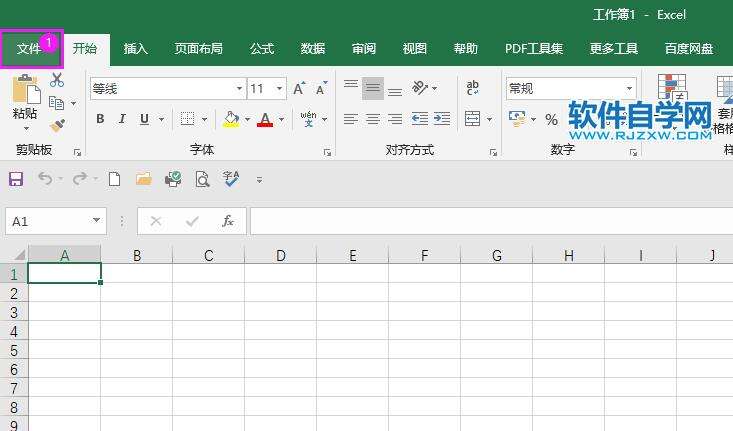The height and width of the screenshot is (431, 733).
Task: Toggle Bottom Align for cell text
Action: pyautogui.click(x=395, y=90)
